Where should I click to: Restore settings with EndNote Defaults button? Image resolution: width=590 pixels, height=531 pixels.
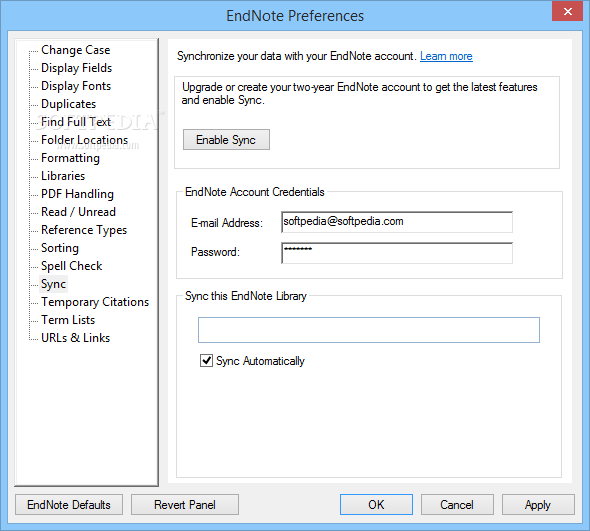69,505
